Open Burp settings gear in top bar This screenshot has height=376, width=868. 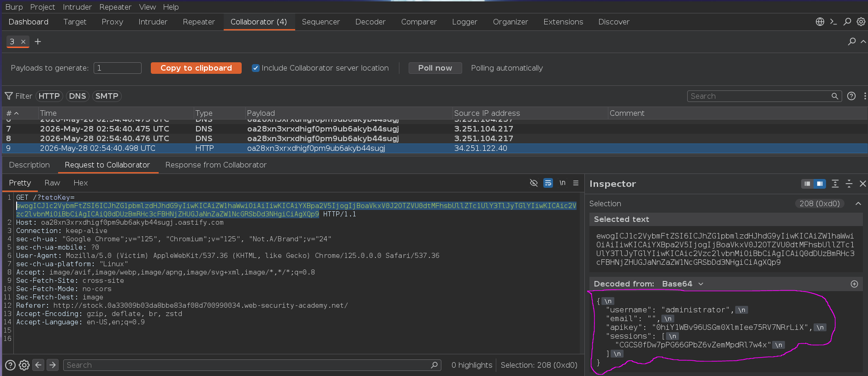point(861,22)
